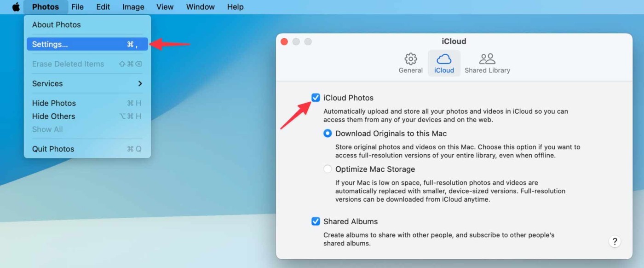Choose About Photos menu item
The image size is (644, 268).
coord(56,25)
